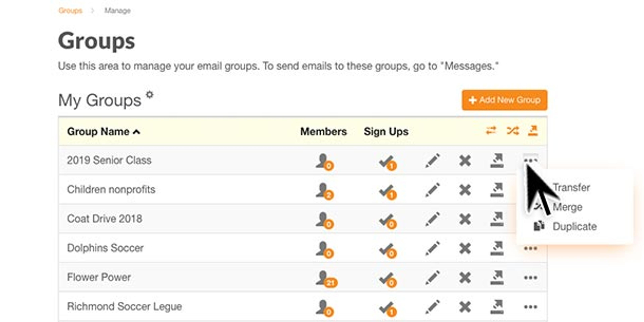The image size is (644, 322).
Task: Click the export icon in Flower Power's row
Action: (497, 278)
